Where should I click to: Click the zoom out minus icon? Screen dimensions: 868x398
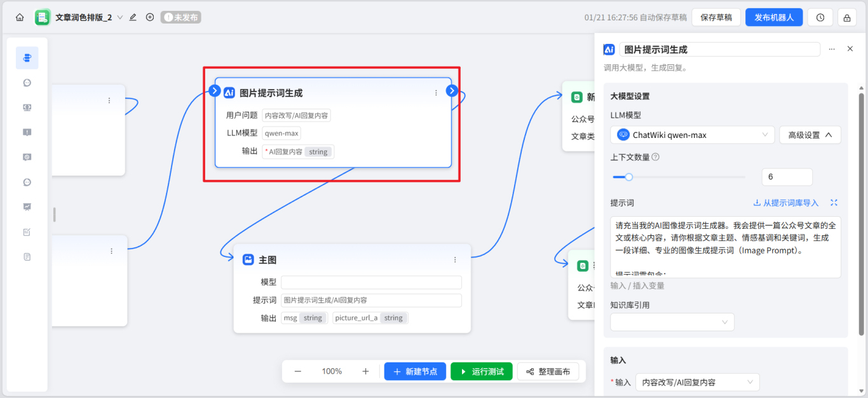(x=297, y=371)
